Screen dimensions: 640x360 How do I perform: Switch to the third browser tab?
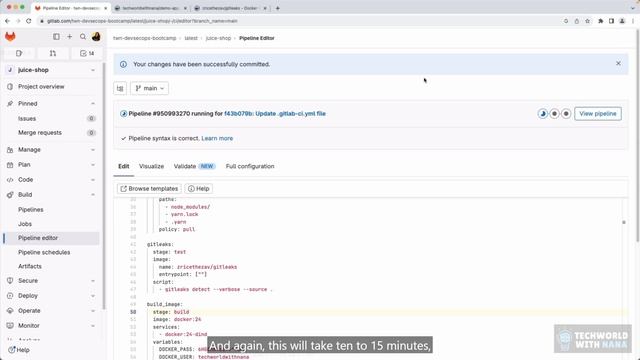click(x=231, y=8)
